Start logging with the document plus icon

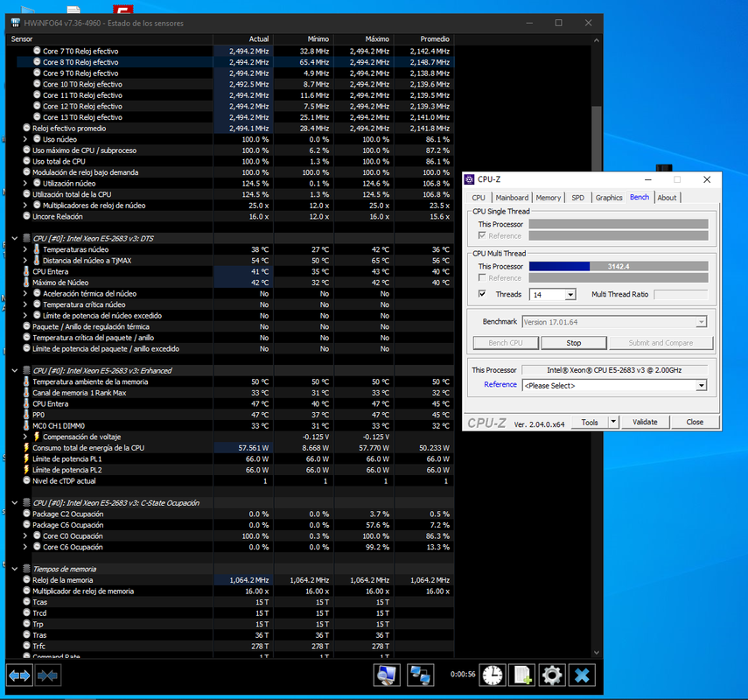click(x=522, y=675)
